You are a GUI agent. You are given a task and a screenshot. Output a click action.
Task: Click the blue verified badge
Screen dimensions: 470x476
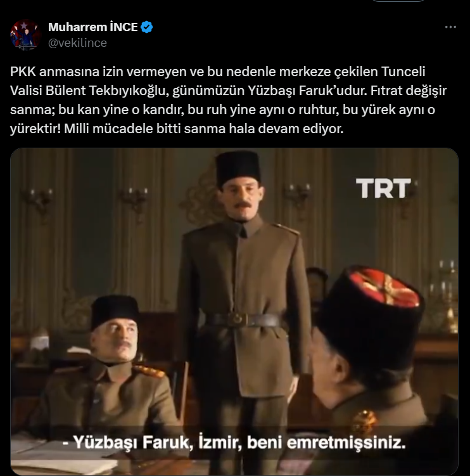pyautogui.click(x=147, y=27)
